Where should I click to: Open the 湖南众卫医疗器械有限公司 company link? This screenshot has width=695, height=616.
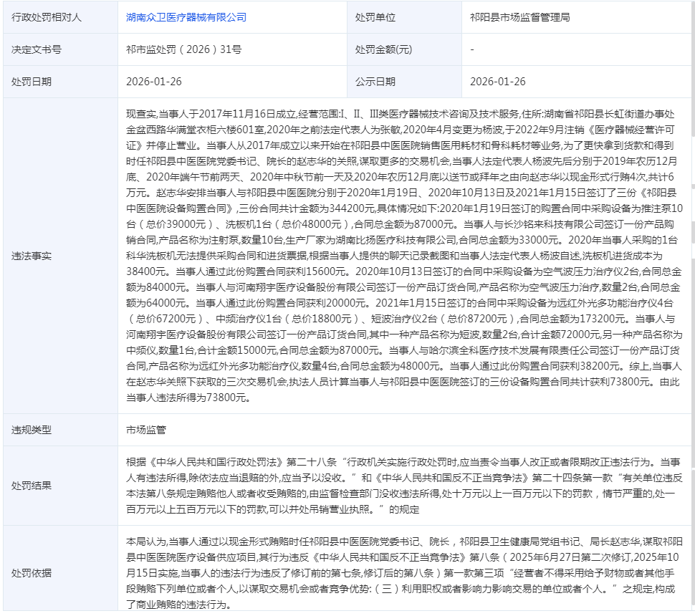pyautogui.click(x=186, y=17)
